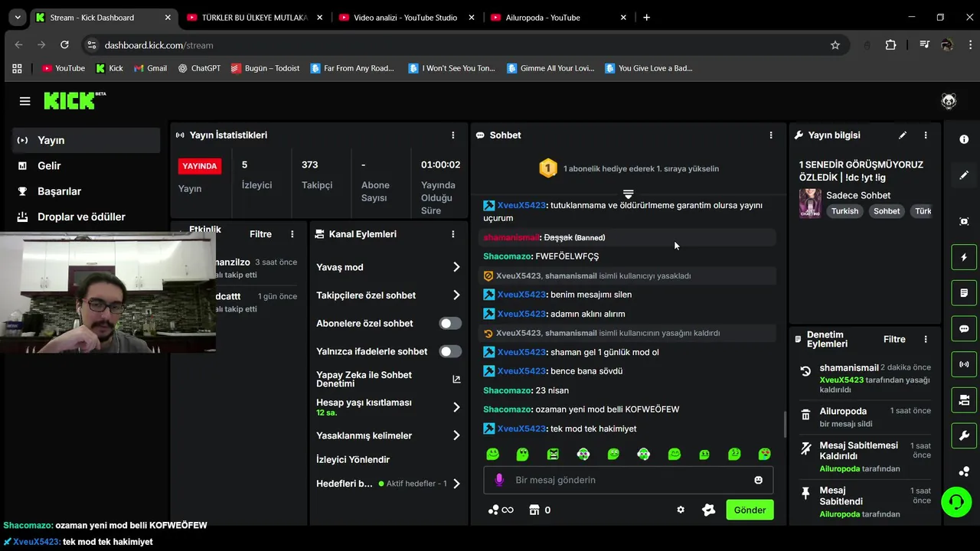
Task: Click the star badge icon beside Gönder
Action: (x=708, y=510)
